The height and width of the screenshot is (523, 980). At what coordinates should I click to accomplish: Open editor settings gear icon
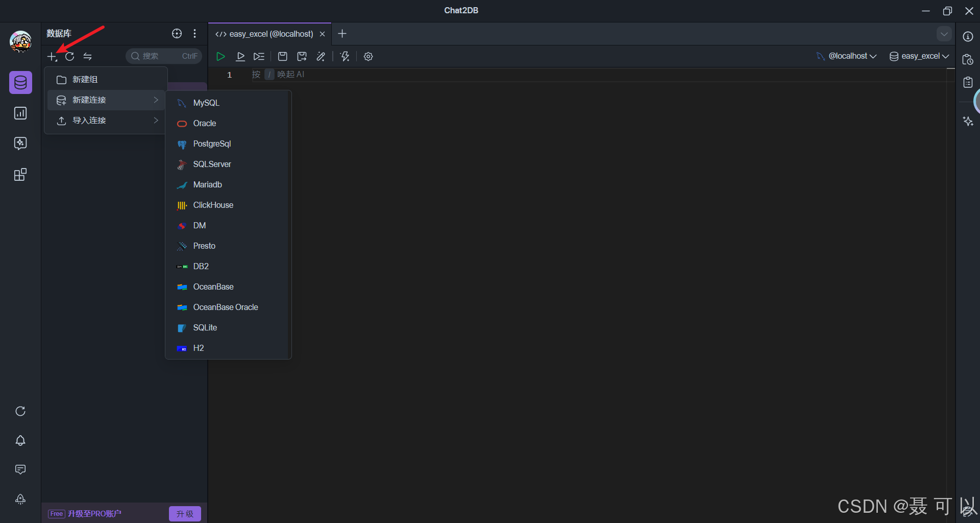coord(369,56)
